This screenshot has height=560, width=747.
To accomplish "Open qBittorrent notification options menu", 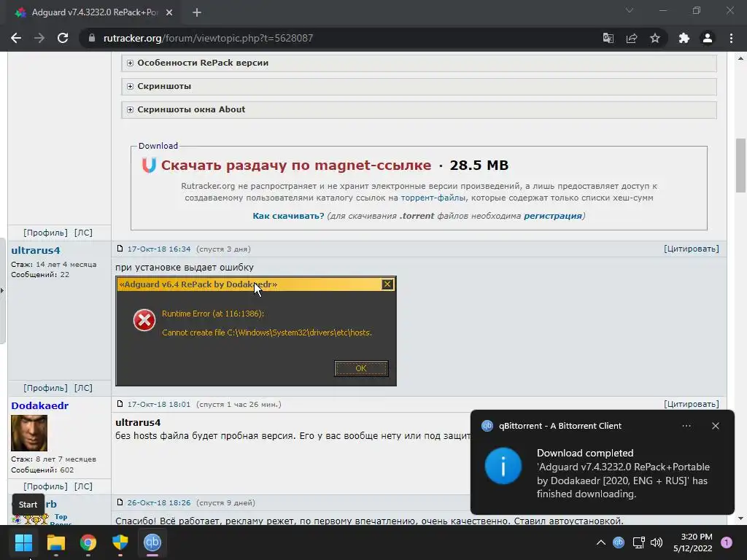I will tap(686, 426).
